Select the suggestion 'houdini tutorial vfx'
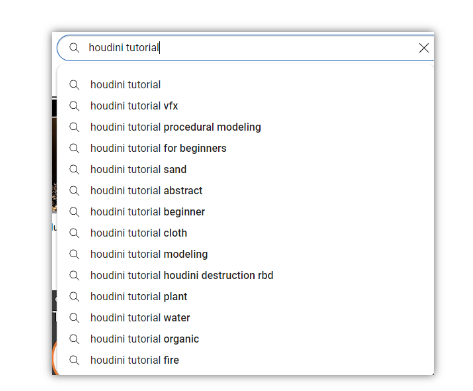This screenshot has height=391, width=473. tap(246, 106)
